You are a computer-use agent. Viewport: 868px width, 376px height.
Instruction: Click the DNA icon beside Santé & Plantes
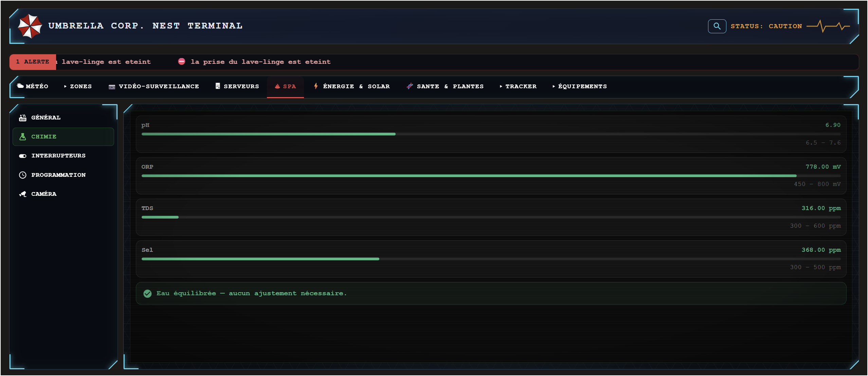click(x=410, y=86)
